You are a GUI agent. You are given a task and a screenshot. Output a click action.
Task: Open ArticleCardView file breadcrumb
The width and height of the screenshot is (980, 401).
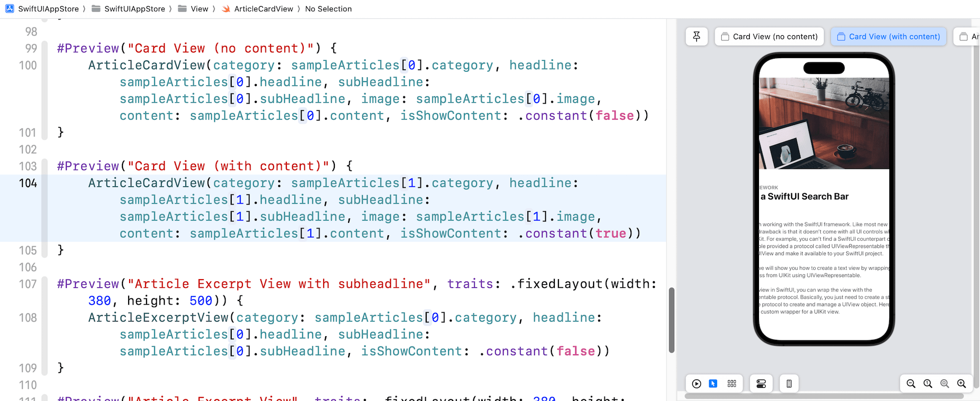pos(263,9)
